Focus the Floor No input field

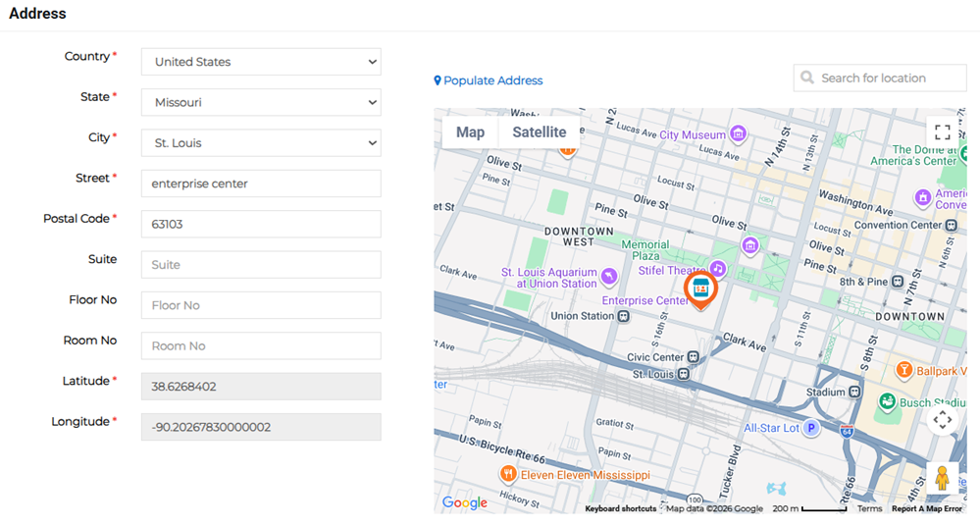[261, 305]
